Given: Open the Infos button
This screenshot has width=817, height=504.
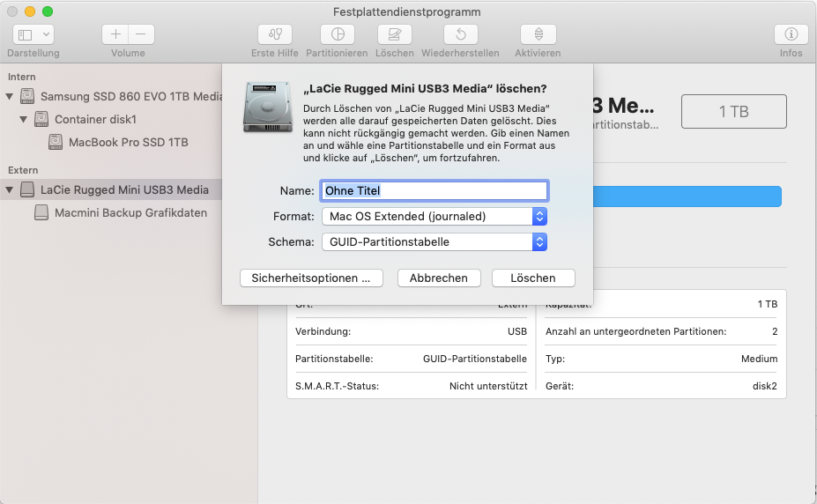Looking at the screenshot, I should tap(791, 35).
